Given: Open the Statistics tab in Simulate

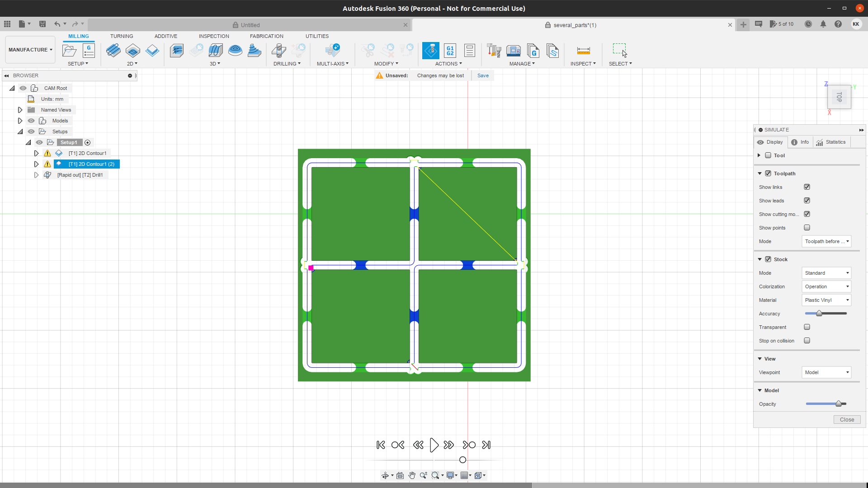Looking at the screenshot, I should (x=831, y=142).
